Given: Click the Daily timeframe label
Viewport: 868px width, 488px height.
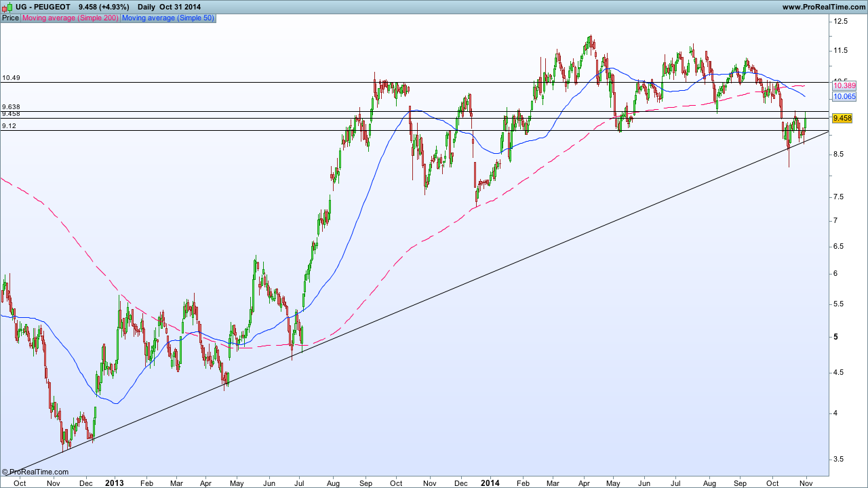Looking at the screenshot, I should pos(146,7).
